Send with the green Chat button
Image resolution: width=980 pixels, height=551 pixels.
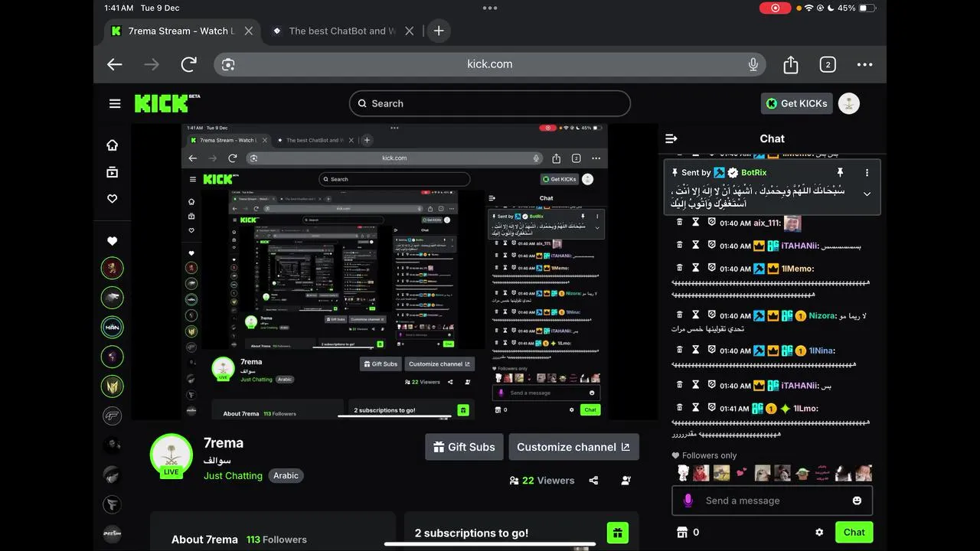(x=854, y=532)
